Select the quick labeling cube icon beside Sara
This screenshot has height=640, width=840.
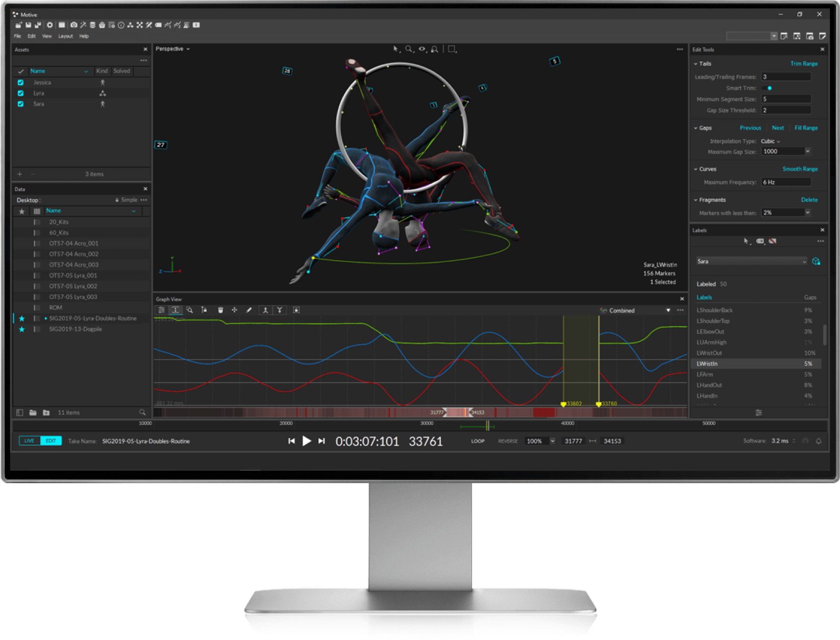(x=816, y=261)
